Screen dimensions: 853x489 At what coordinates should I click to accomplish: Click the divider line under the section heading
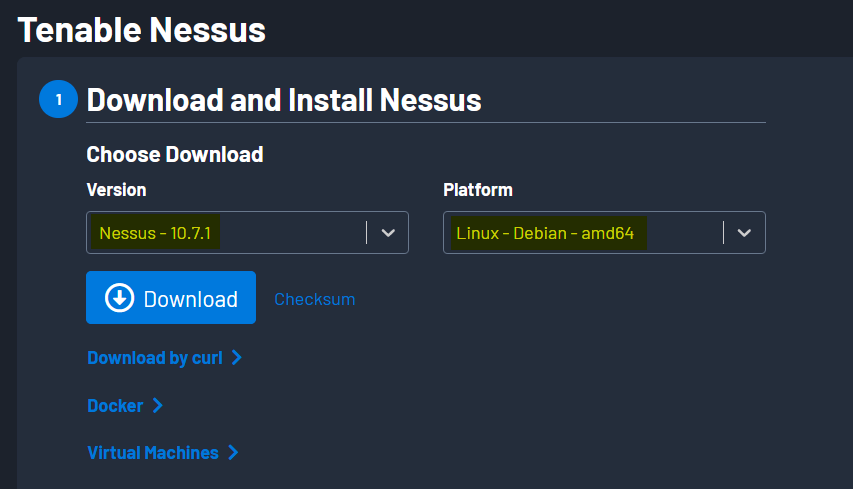(426, 123)
